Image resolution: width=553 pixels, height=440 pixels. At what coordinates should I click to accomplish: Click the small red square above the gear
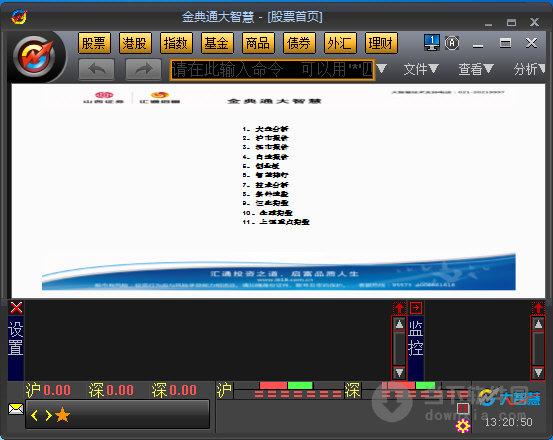point(463,408)
